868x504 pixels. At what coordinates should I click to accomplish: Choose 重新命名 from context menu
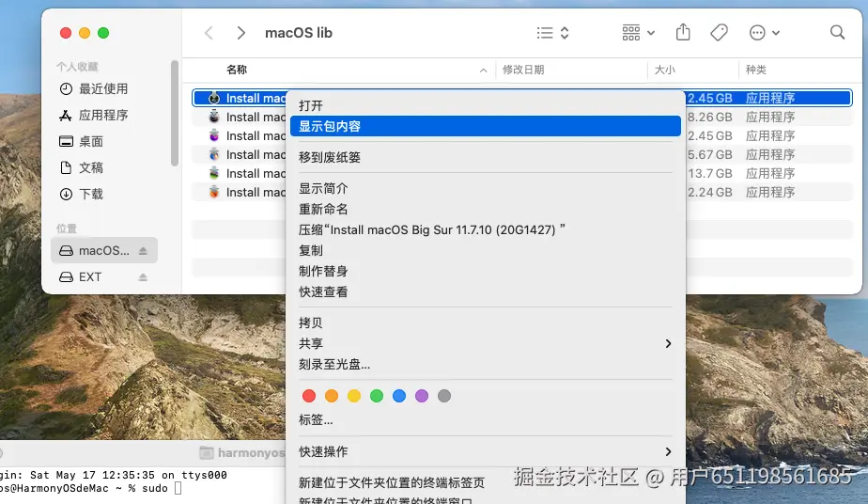tap(486, 210)
